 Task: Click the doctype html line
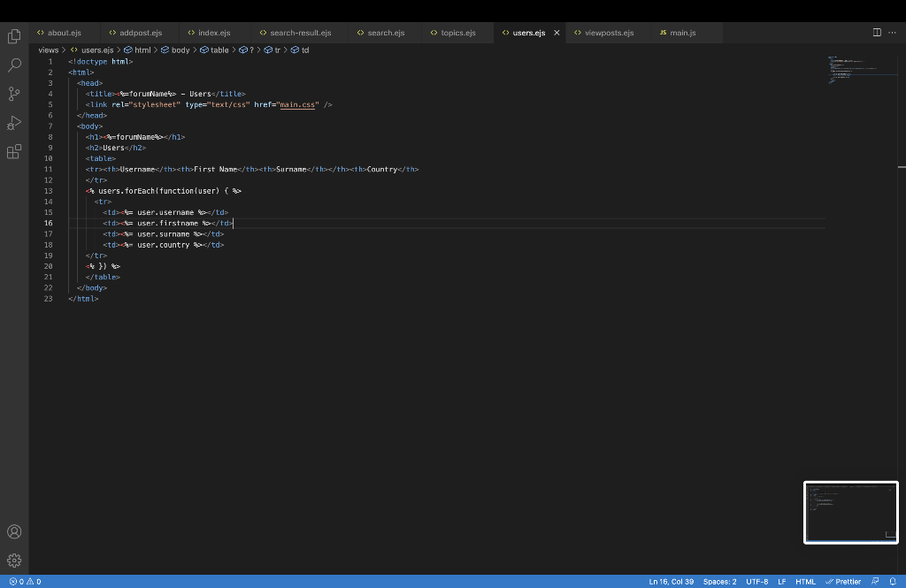click(101, 61)
